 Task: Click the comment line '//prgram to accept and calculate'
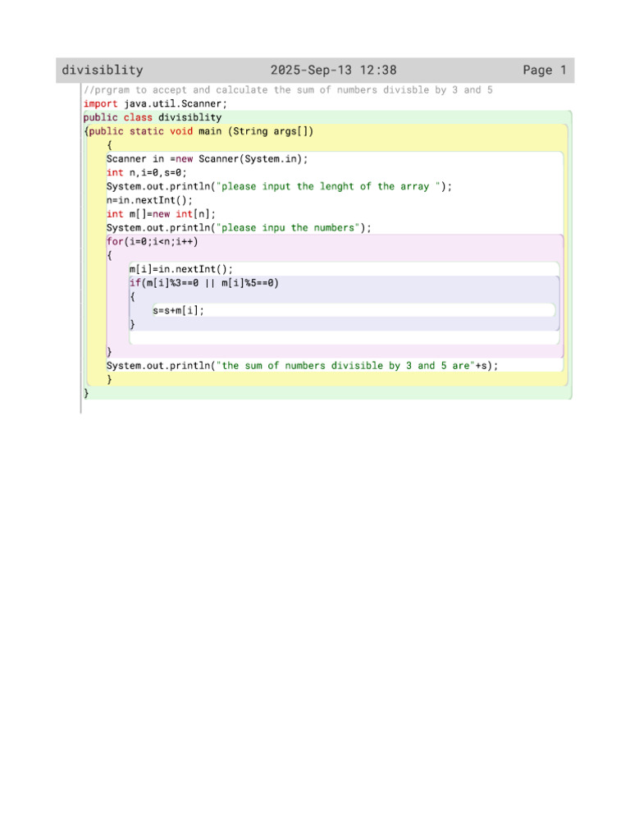pos(288,90)
